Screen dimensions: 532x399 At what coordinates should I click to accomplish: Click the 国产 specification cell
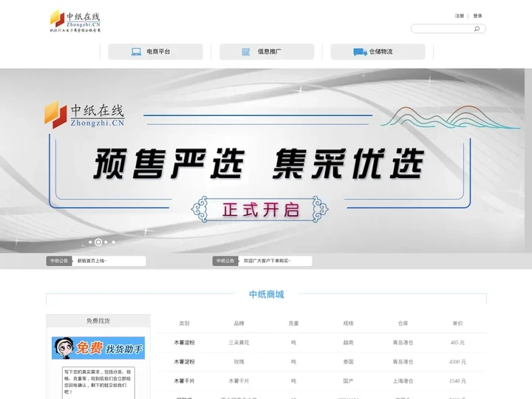[x=349, y=381]
